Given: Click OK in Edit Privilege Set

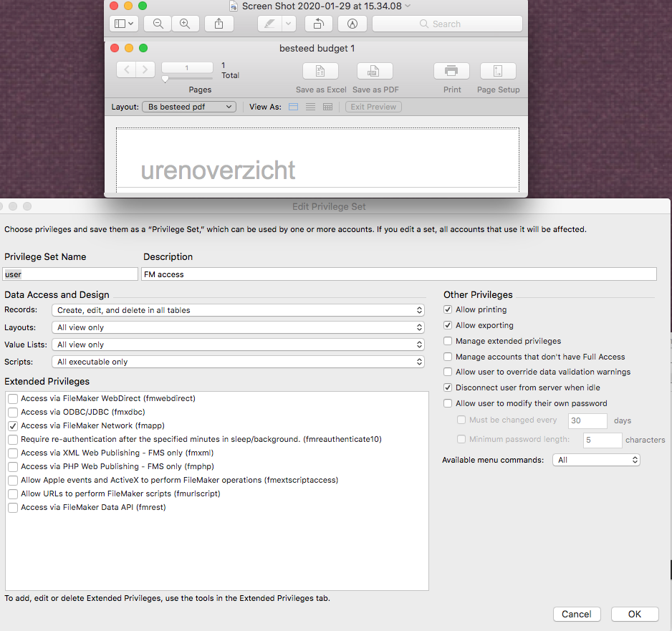Looking at the screenshot, I should (x=635, y=615).
